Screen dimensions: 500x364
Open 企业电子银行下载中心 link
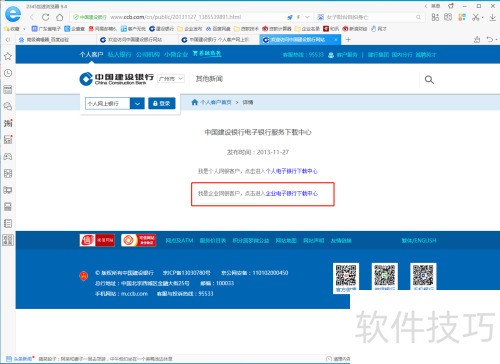[292, 193]
